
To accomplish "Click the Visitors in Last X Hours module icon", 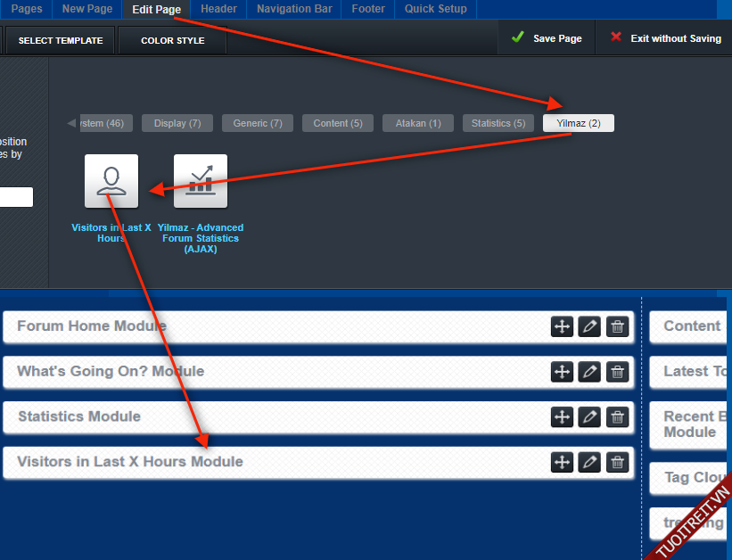I will 111,181.
